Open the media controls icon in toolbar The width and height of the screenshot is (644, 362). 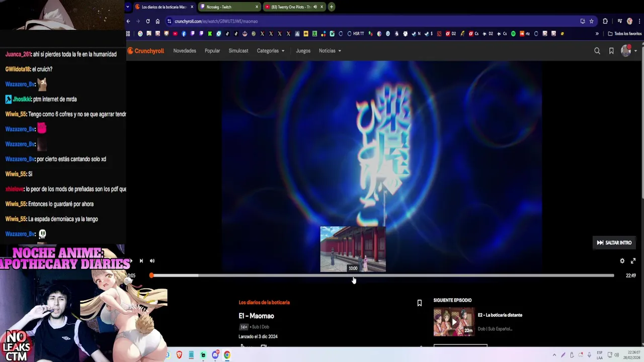[x=620, y=21]
